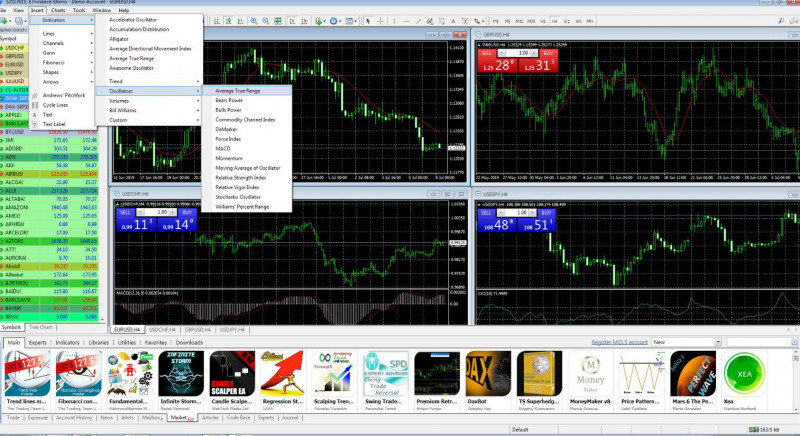Choose Andrews' Pitchfork from Insert menu
The image size is (800, 436).
click(x=62, y=95)
